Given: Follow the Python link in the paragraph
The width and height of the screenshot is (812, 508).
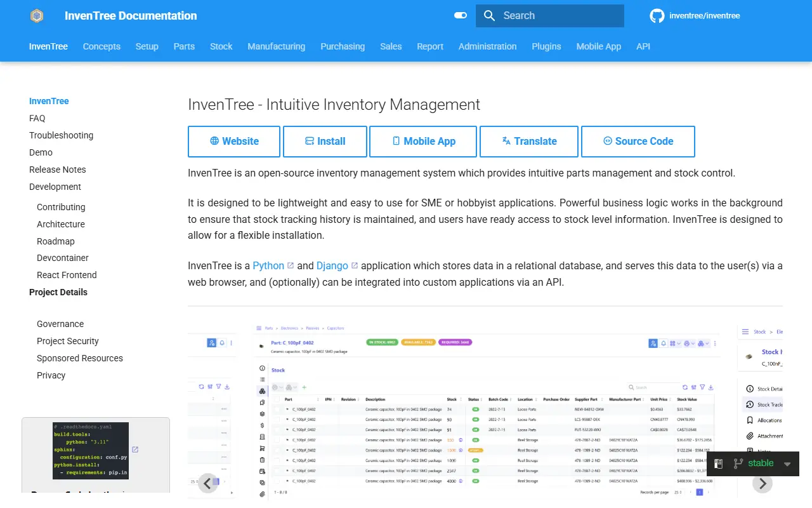Looking at the screenshot, I should pos(273,265).
